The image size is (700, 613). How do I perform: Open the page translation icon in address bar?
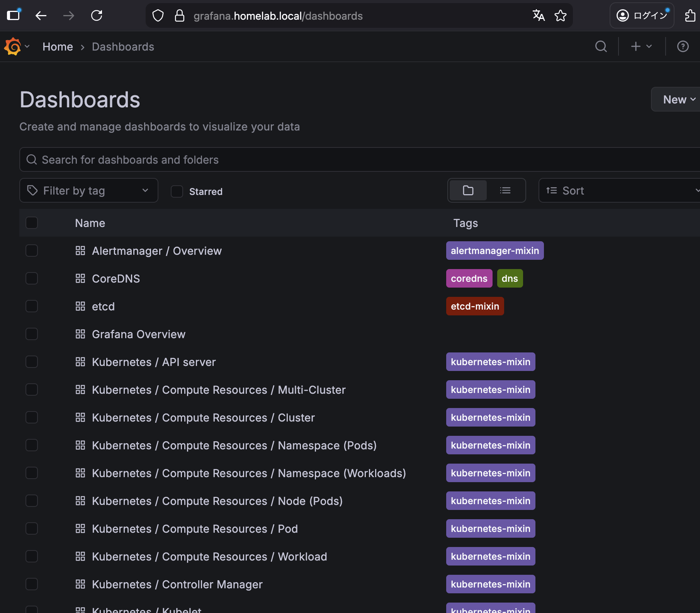tap(538, 15)
